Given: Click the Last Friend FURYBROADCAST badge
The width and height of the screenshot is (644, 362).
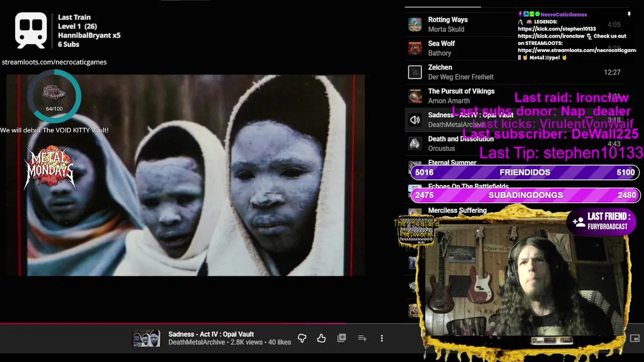Looking at the screenshot, I should coord(601,221).
